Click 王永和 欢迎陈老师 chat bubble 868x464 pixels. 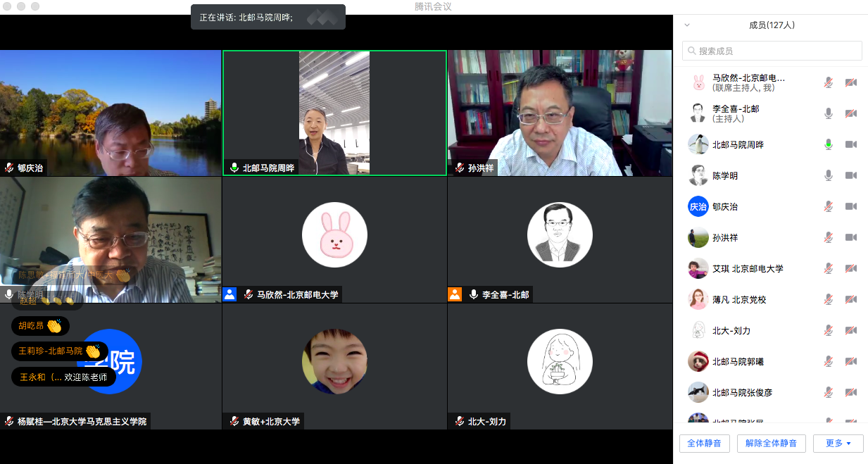point(63,377)
